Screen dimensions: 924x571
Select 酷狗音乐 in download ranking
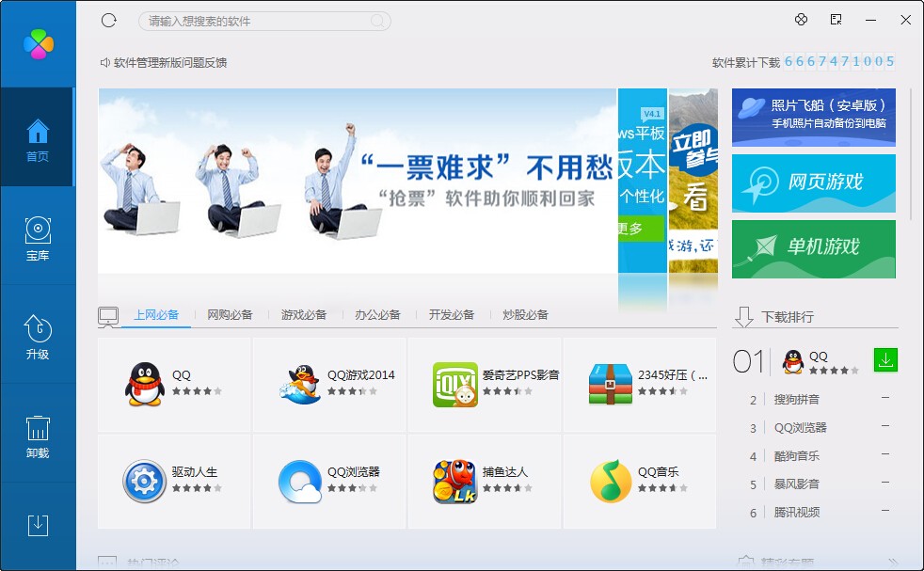click(x=797, y=456)
